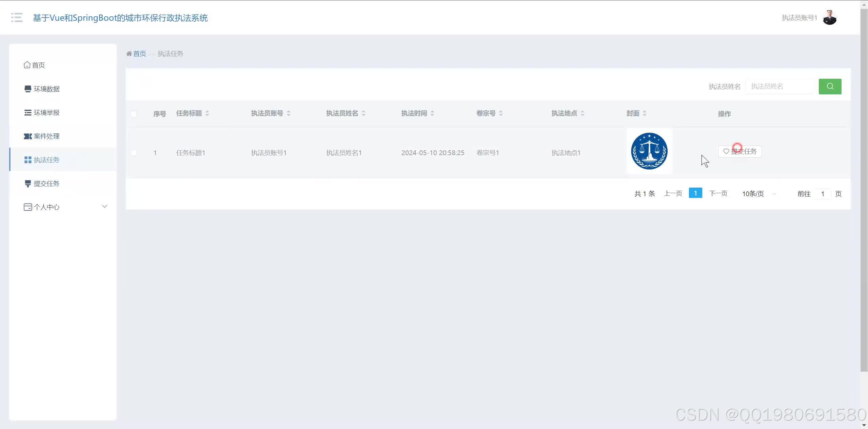Click the green search magnifier button
Image resolution: width=868 pixels, height=429 pixels.
(830, 86)
